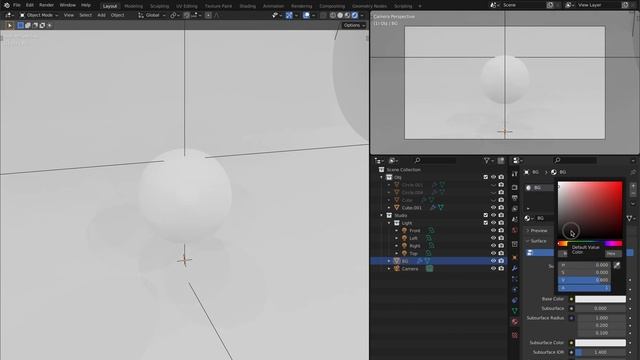640x360 pixels.
Task: Hide the Camera object with eye icon
Action: click(493, 269)
